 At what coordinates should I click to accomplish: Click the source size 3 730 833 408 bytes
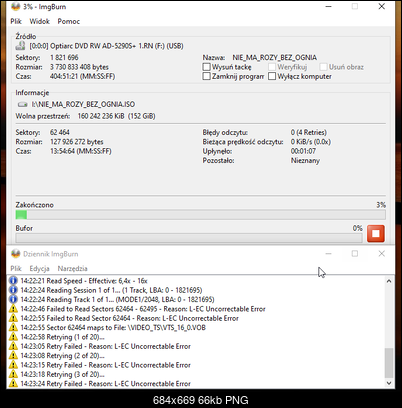[79, 67]
